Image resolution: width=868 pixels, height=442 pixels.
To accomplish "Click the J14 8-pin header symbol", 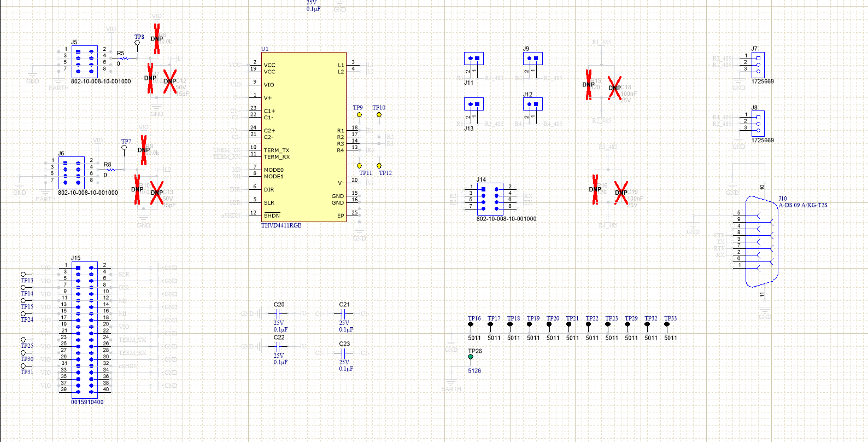I will [x=490, y=198].
